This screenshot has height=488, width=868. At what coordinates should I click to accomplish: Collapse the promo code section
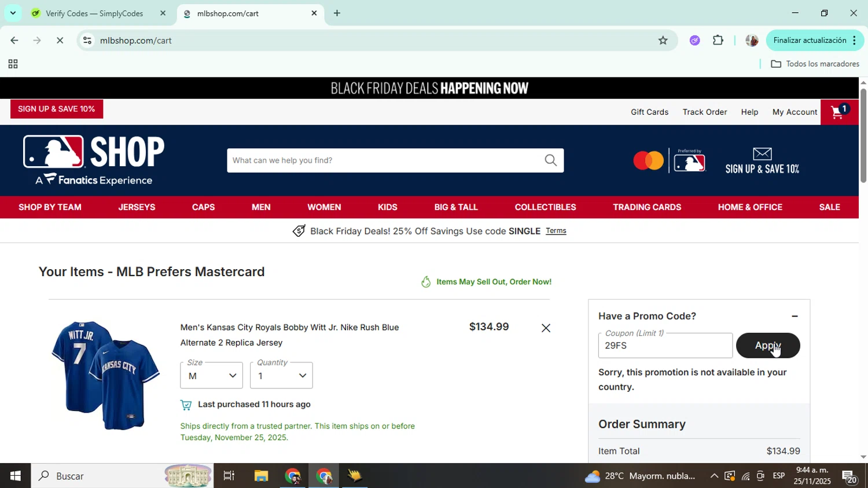[795, 316]
